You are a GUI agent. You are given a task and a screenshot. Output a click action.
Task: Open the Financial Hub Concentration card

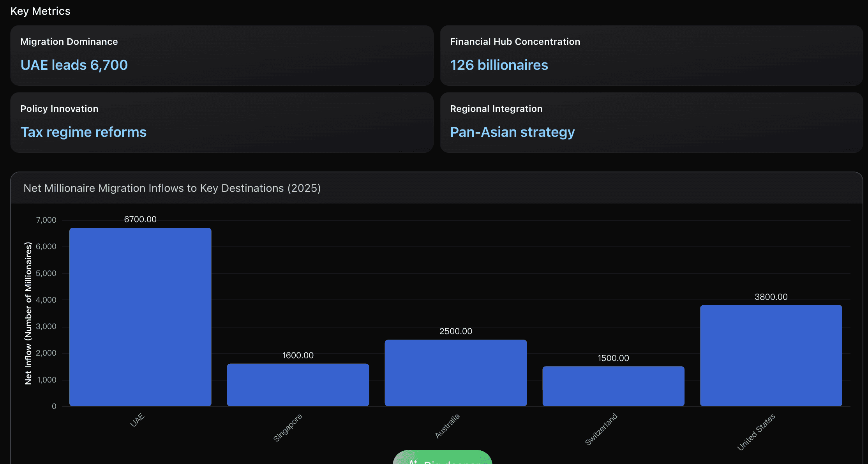tap(651, 55)
